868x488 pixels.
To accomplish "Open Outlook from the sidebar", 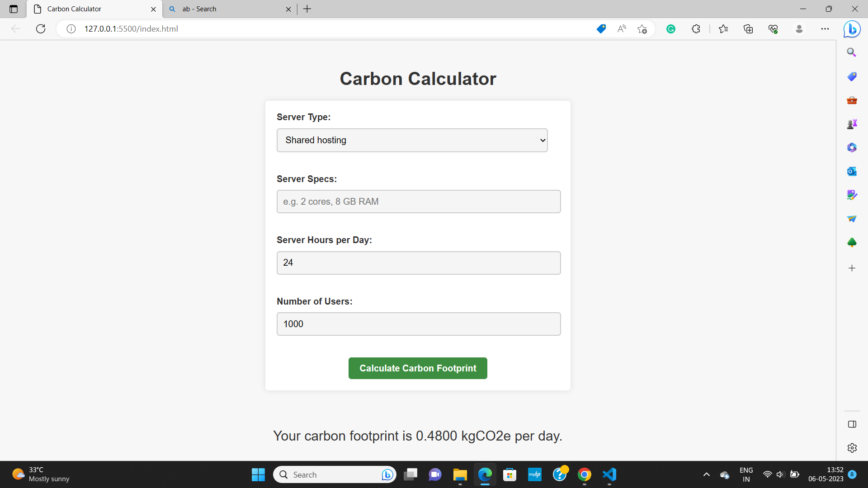I will point(852,171).
